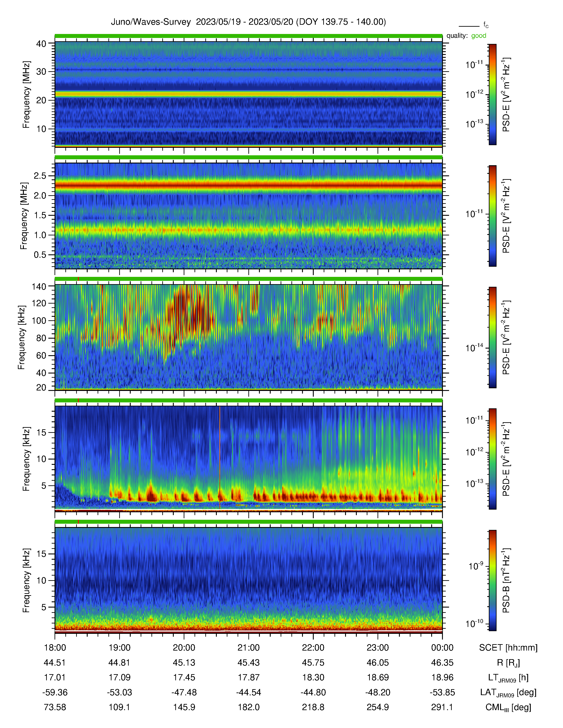Viewport: 563px width, 728px height.
Task: Click the R value 45.43
Action: point(248,663)
